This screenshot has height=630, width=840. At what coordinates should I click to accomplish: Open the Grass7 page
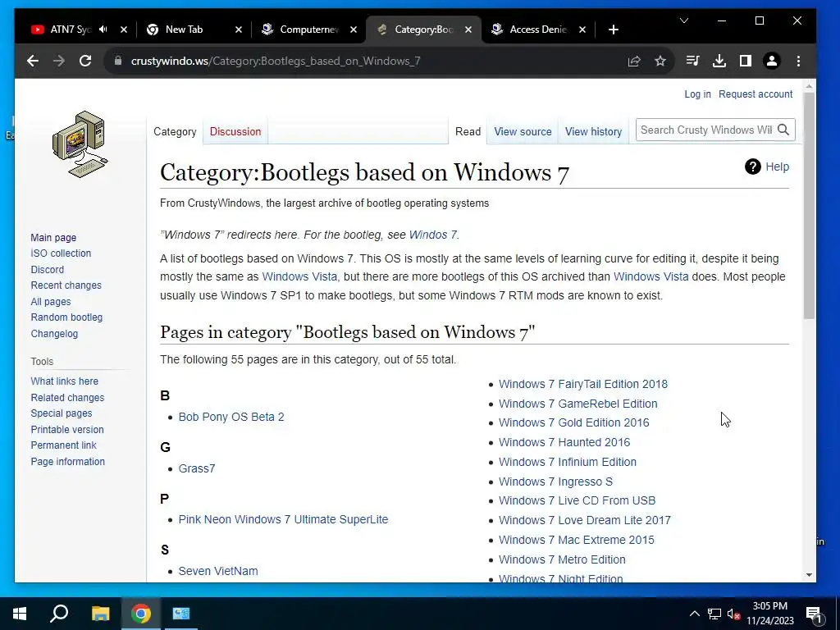[197, 468]
